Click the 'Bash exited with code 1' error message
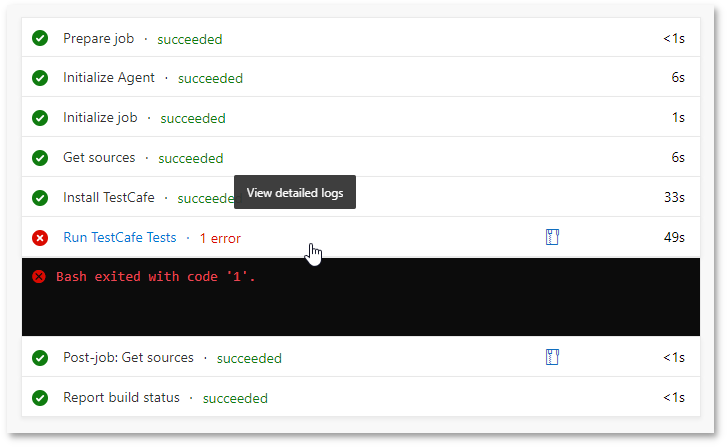The image size is (727, 448). tap(156, 277)
